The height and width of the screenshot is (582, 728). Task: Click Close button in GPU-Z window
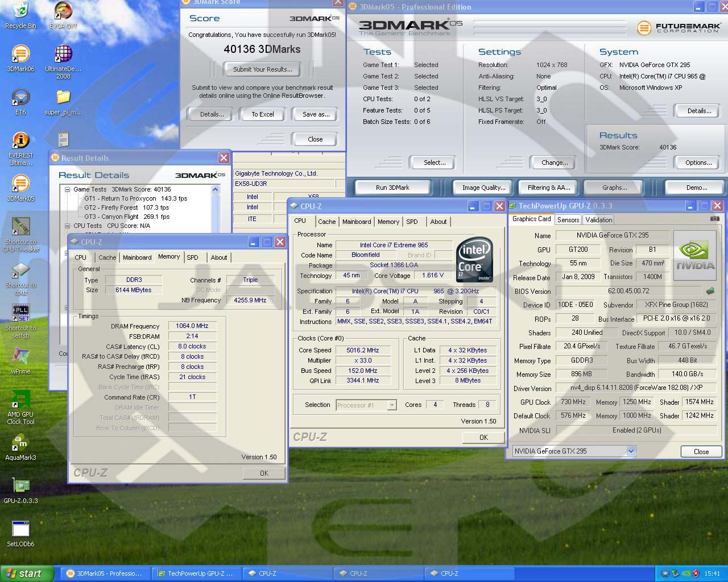(701, 451)
